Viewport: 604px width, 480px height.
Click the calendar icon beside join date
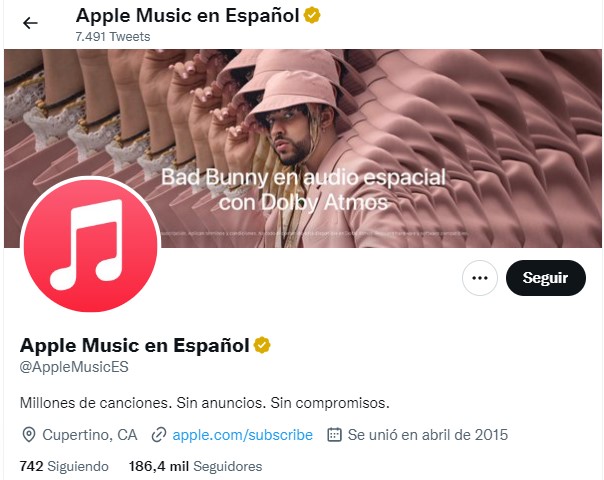click(x=334, y=435)
